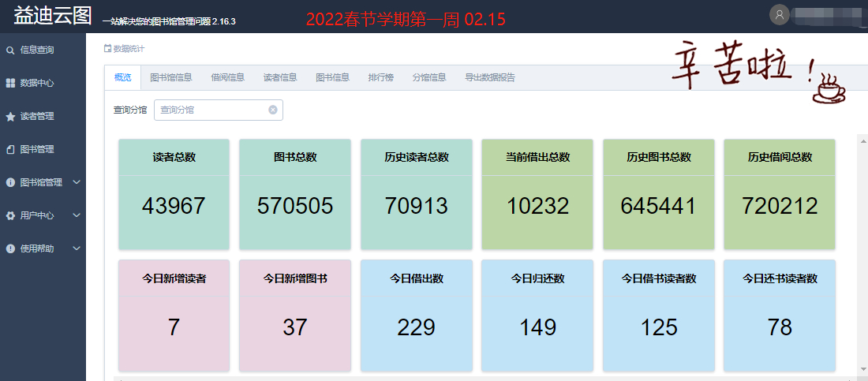Click the 益迪云图 logo title
Image resolution: width=868 pixels, height=381 pixels.
coord(53,16)
